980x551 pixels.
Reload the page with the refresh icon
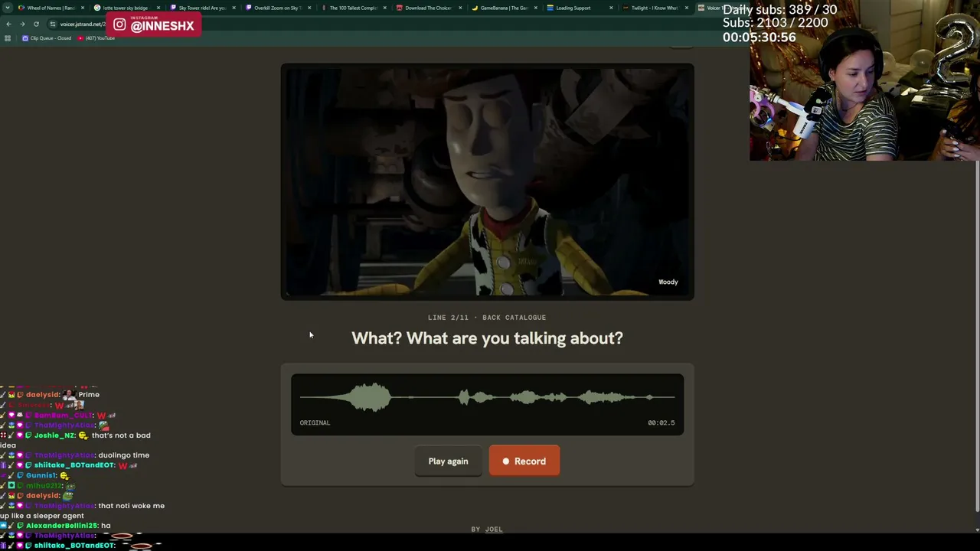[36, 24]
